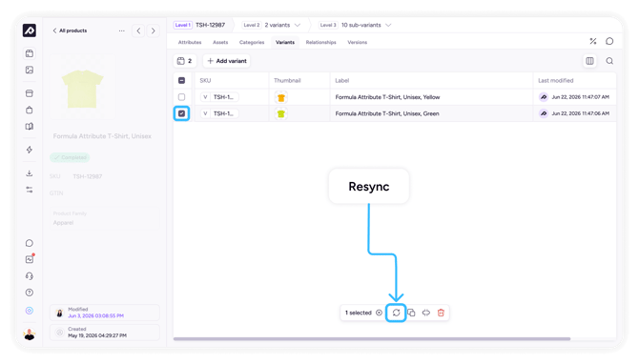
Task: Click the app logo in the sidebar
Action: coord(30,30)
